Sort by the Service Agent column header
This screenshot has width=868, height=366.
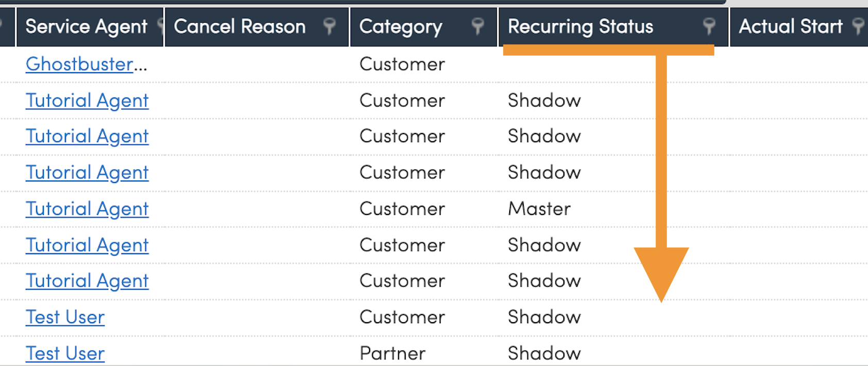[x=86, y=26]
